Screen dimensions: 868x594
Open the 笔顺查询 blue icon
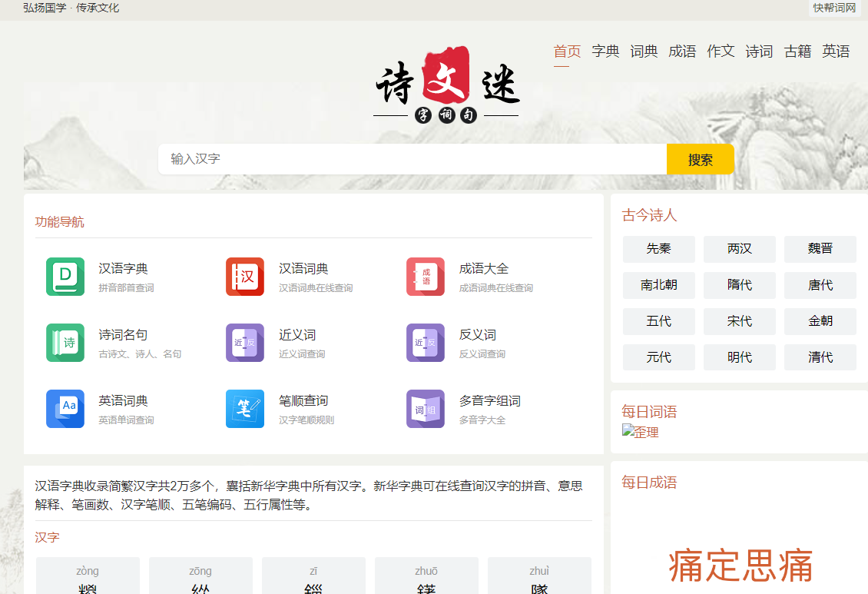pos(245,409)
